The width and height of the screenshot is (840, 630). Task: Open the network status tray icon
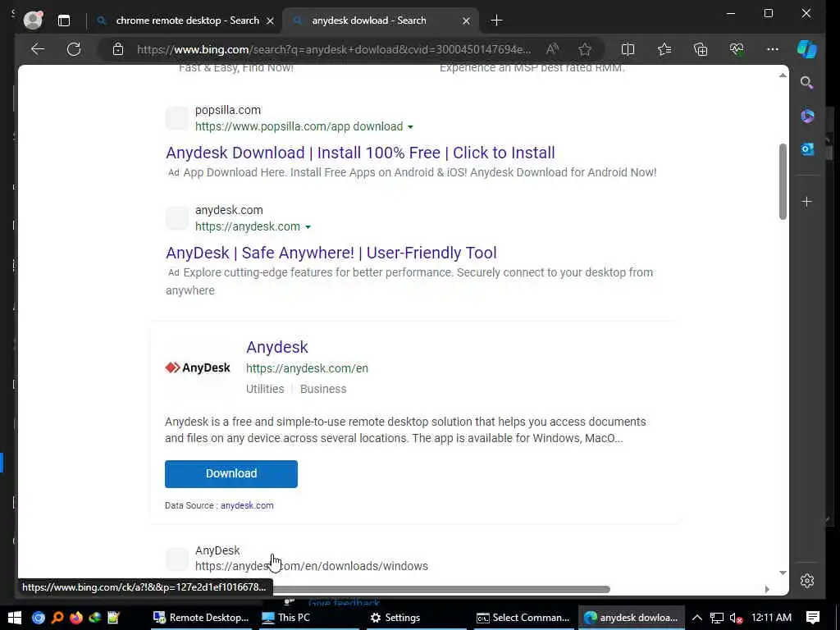717,618
